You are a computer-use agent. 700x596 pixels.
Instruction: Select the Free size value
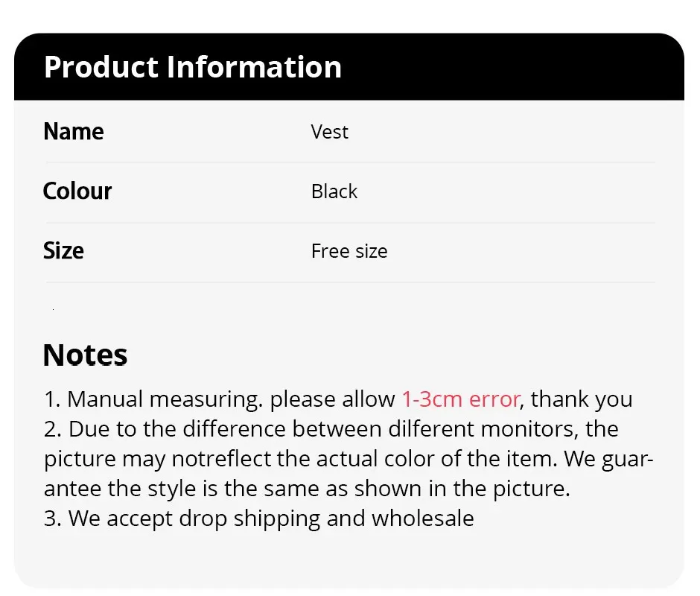[x=349, y=251]
